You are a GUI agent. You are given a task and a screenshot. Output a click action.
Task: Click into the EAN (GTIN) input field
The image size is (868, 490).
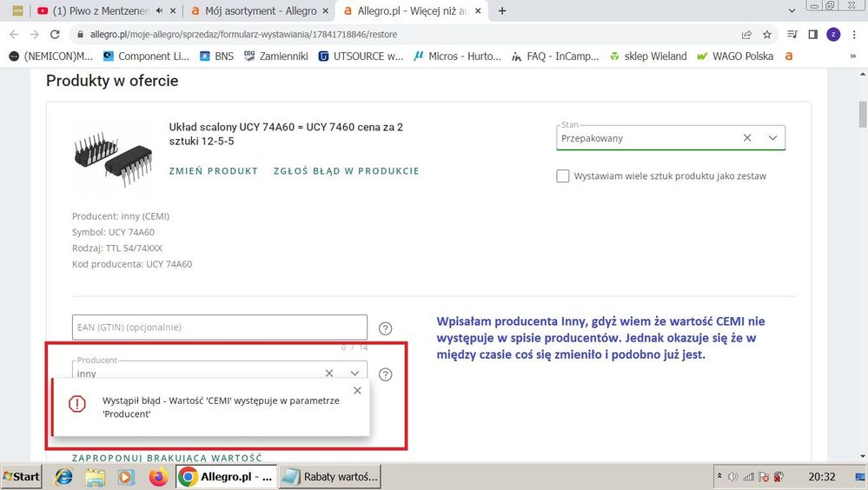pyautogui.click(x=219, y=328)
